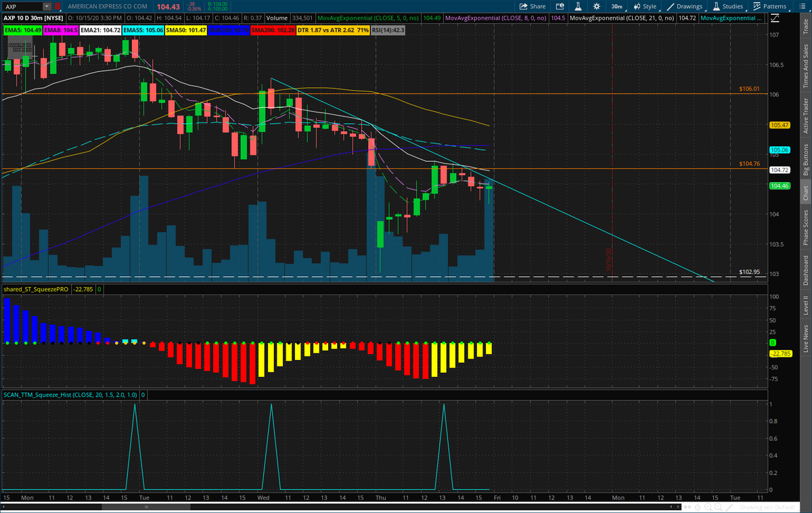
Task: Click the EMA55: 105.06 cyan label
Action: pos(143,30)
